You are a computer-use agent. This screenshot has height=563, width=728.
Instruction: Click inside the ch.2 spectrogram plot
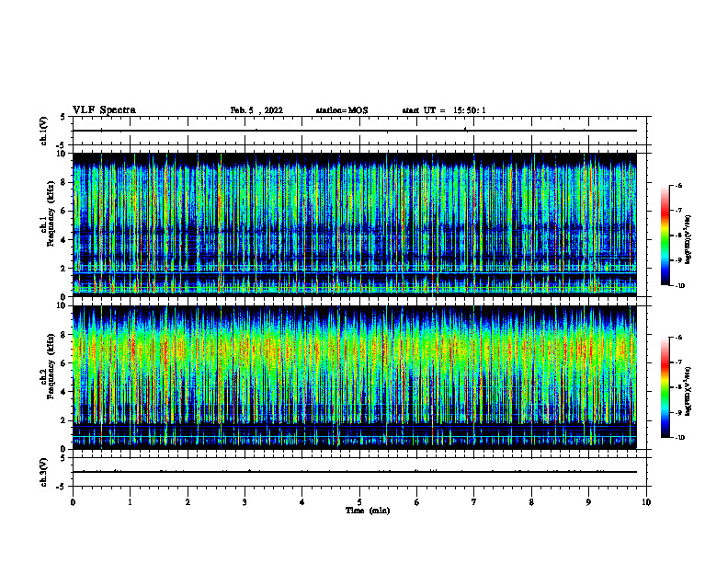(354, 377)
